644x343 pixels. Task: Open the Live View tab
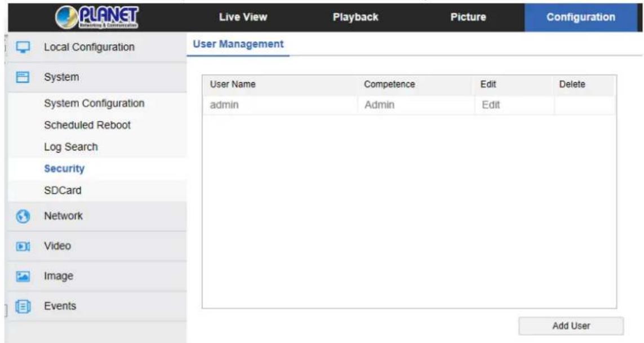point(243,17)
